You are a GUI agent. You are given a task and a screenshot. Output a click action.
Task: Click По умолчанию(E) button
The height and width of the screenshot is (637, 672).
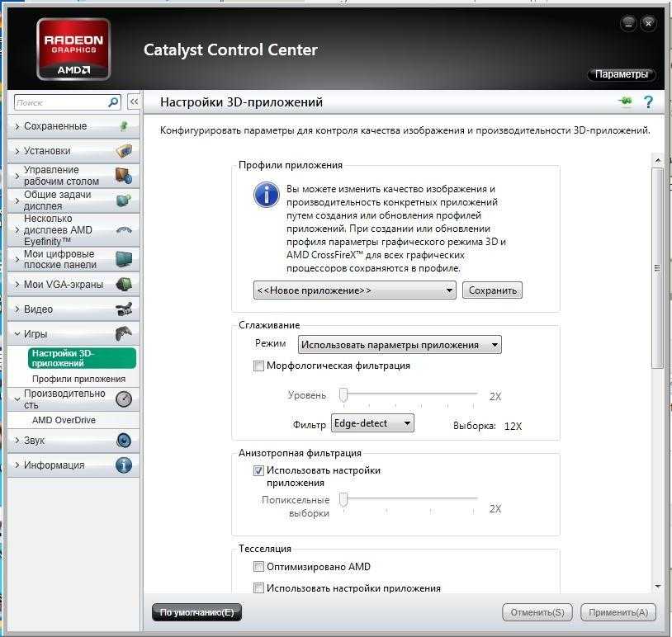(196, 612)
